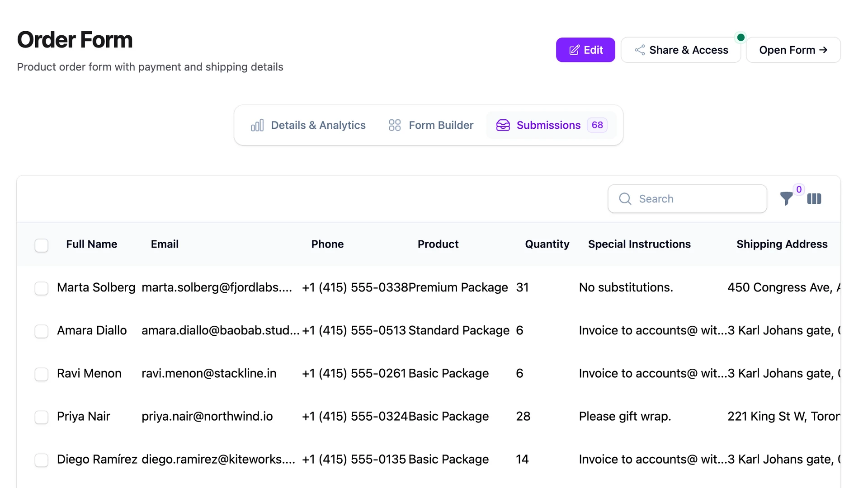868x488 pixels.
Task: Click the 221 King St W address cell
Action: (783, 416)
